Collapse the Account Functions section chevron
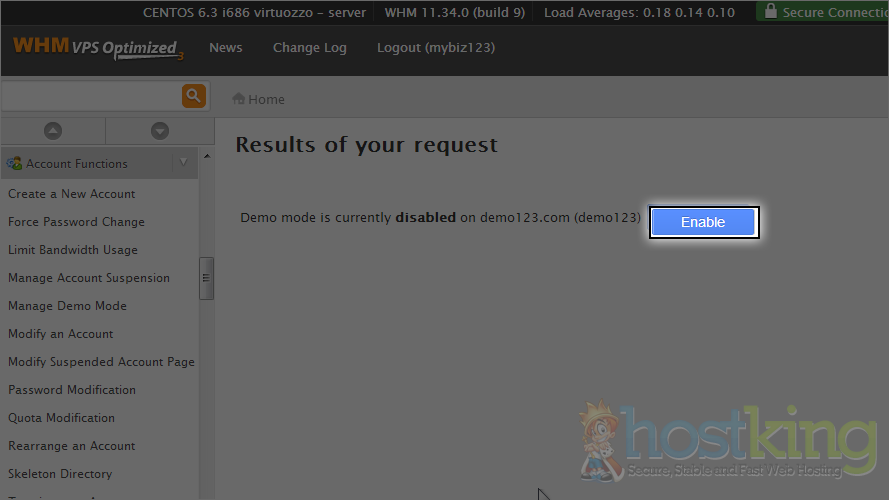 click(184, 163)
